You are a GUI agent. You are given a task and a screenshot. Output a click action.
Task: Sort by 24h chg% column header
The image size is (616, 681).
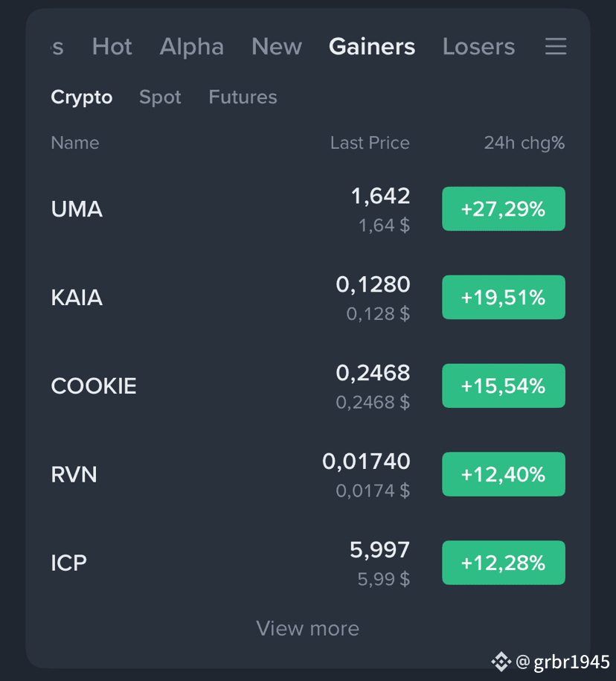pos(524,143)
